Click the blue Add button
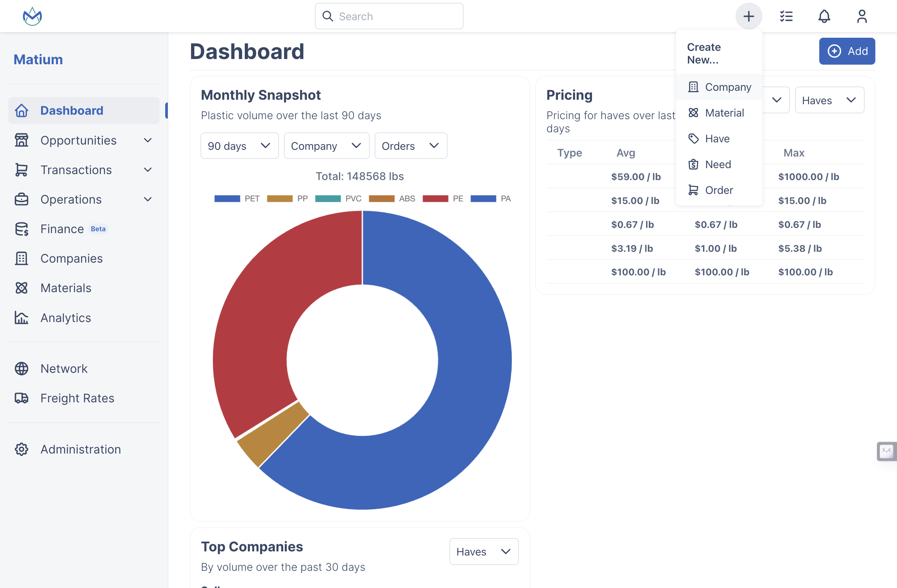Image resolution: width=897 pixels, height=588 pixels. [x=847, y=51]
